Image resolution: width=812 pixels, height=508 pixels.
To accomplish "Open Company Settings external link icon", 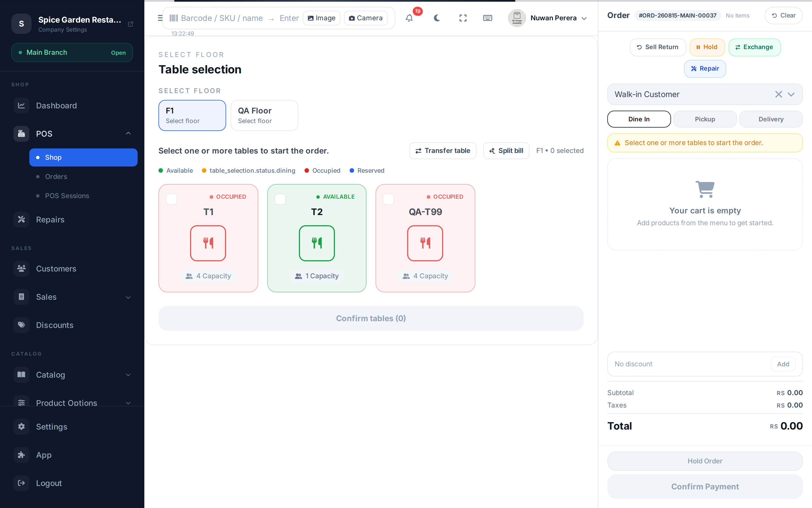I will click(x=131, y=24).
